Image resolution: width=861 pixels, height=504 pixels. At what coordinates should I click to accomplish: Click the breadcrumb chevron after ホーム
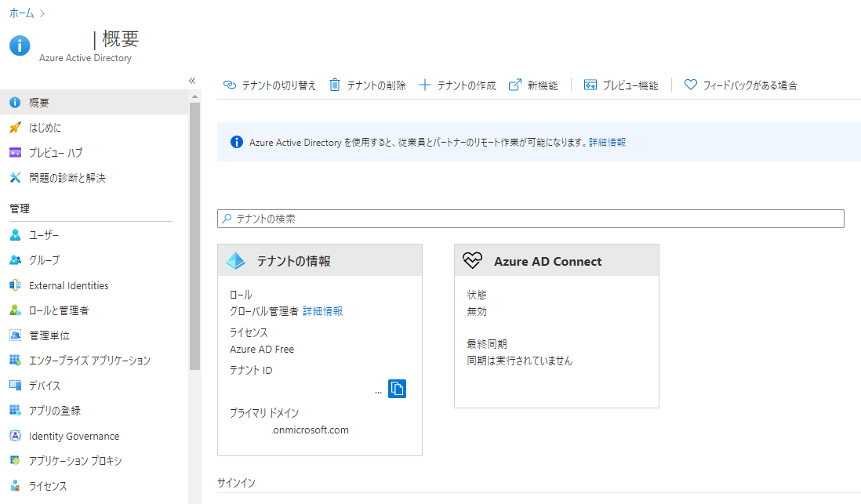click(42, 13)
